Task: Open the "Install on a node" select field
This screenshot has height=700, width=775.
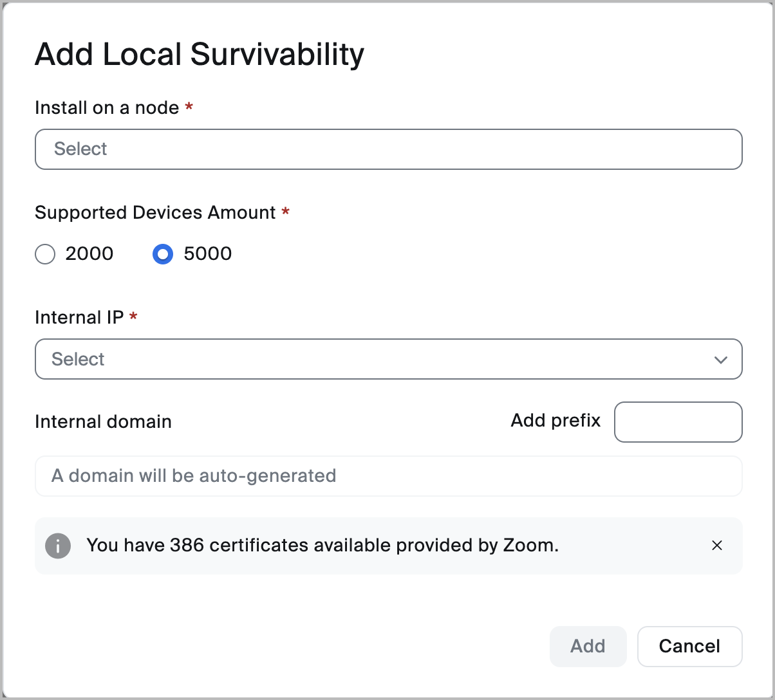Action: [x=388, y=149]
